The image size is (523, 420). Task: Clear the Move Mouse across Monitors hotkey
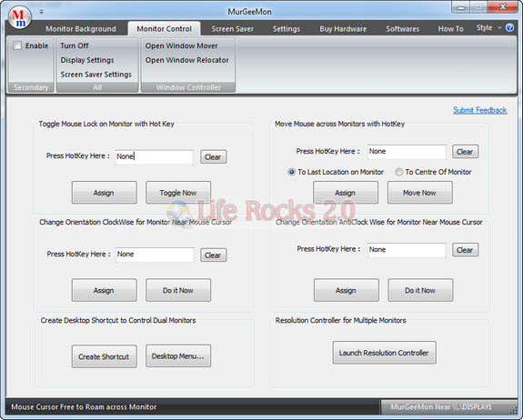tap(466, 152)
